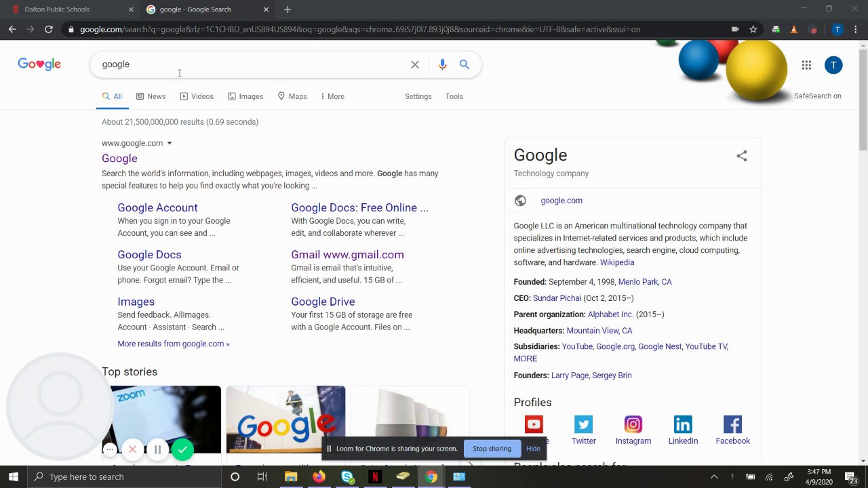Finish Loom recording with green checkmark
Viewport: 868px width, 488px height.
point(182,449)
